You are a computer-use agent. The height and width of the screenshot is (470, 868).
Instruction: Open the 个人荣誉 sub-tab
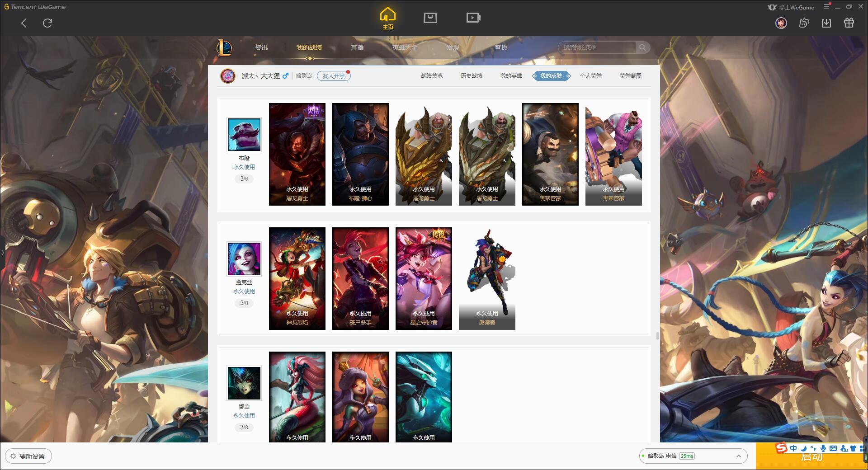591,76
